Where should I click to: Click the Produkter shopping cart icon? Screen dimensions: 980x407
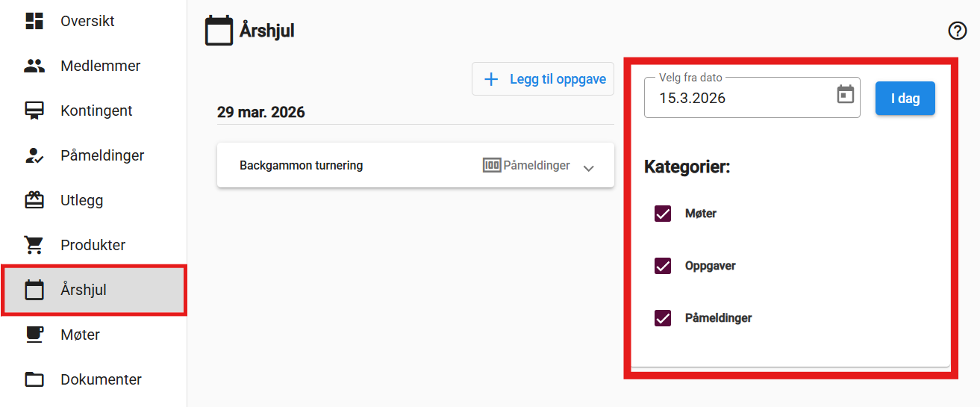pos(34,245)
